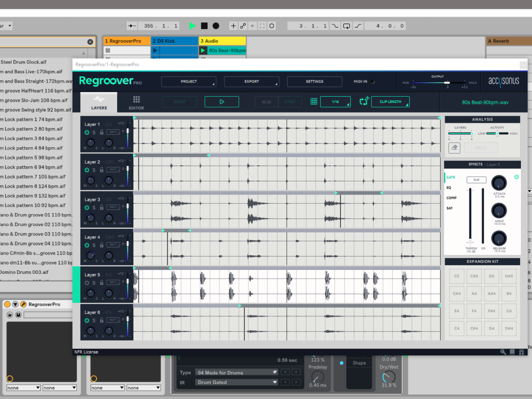Viewport: 532px width, 399px height.
Task: Select the EQ effect tab
Action: click(449, 188)
